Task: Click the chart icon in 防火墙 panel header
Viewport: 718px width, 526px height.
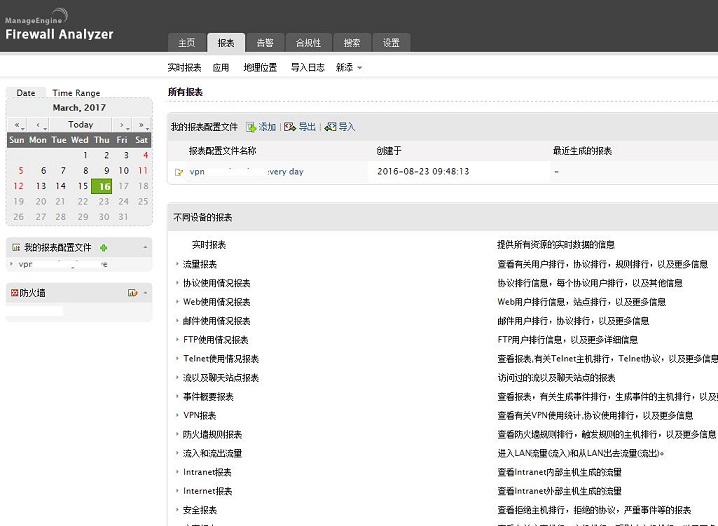Action: pos(132,293)
